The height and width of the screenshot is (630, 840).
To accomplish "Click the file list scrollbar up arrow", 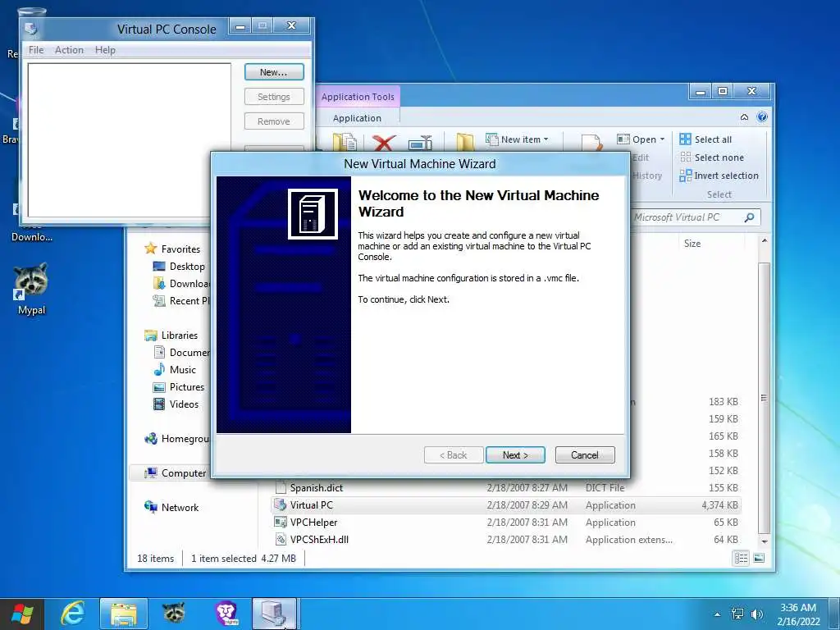I will pos(765,240).
